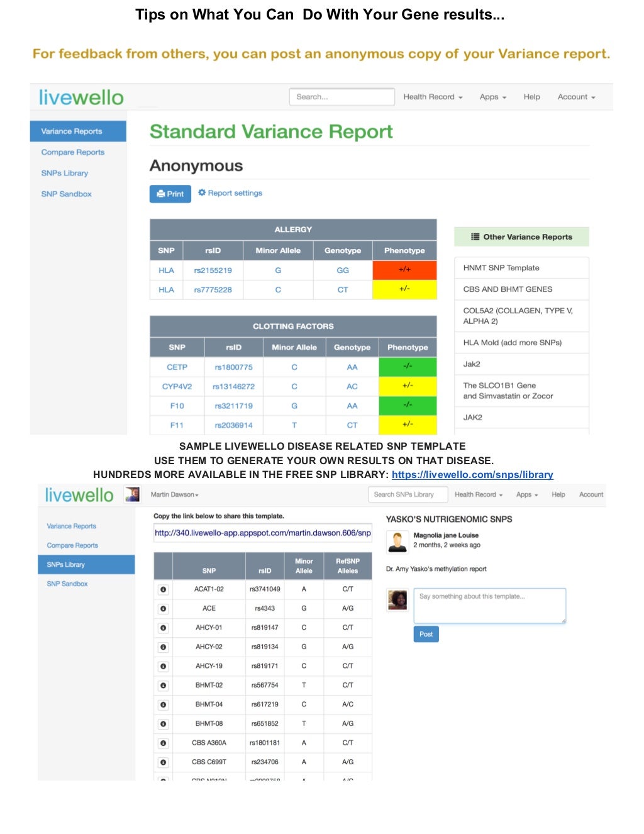644x834 pixels.
Task: Click Help in the top navbar
Action: point(531,97)
